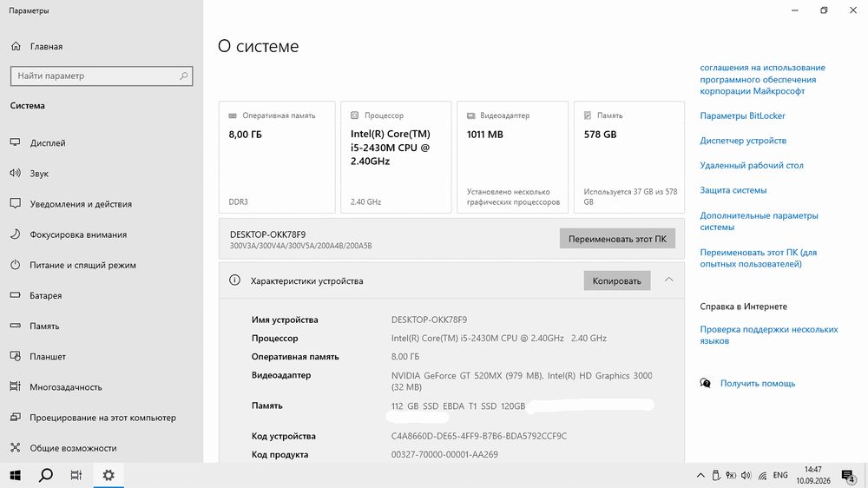Viewport: 868px width, 488px height.
Task: Click the Оперативная память 8,00 ГБ card
Action: (x=277, y=157)
